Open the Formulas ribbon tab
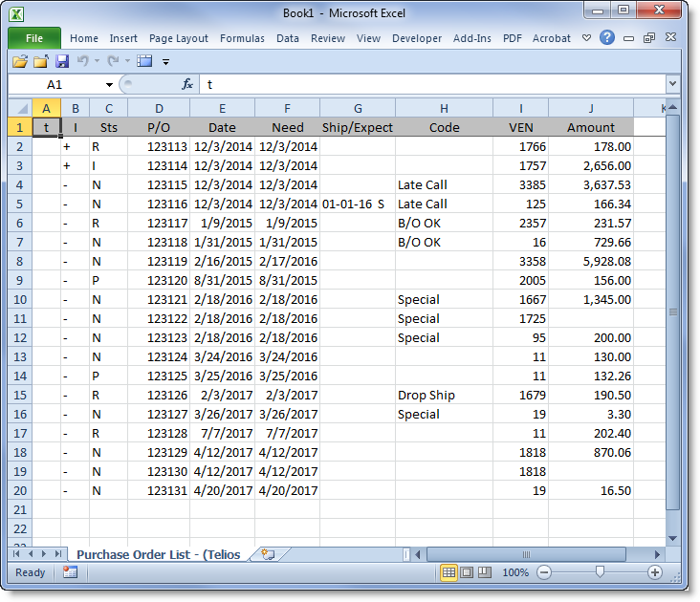Screen dimensions: 700x602 (x=242, y=38)
